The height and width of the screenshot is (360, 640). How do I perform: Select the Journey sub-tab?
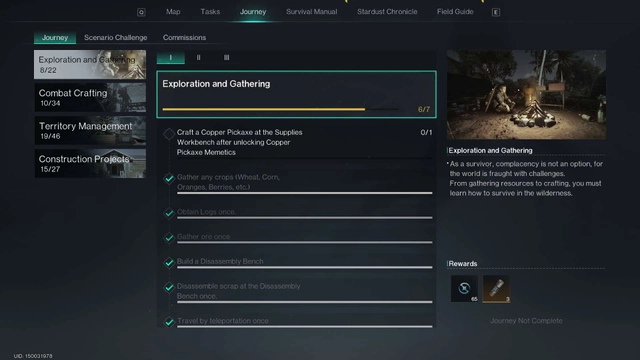click(55, 38)
